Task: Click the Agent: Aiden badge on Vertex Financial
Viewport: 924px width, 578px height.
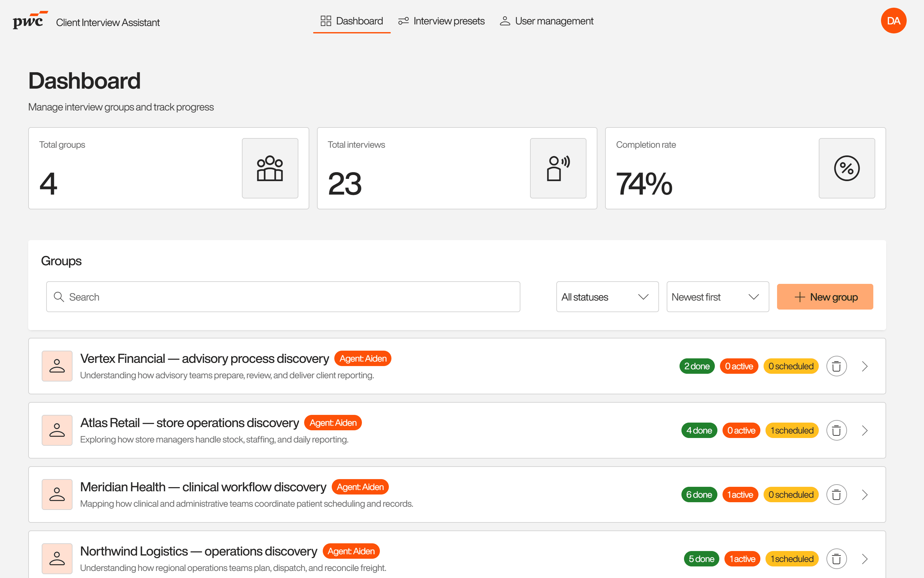Action: [x=363, y=359]
